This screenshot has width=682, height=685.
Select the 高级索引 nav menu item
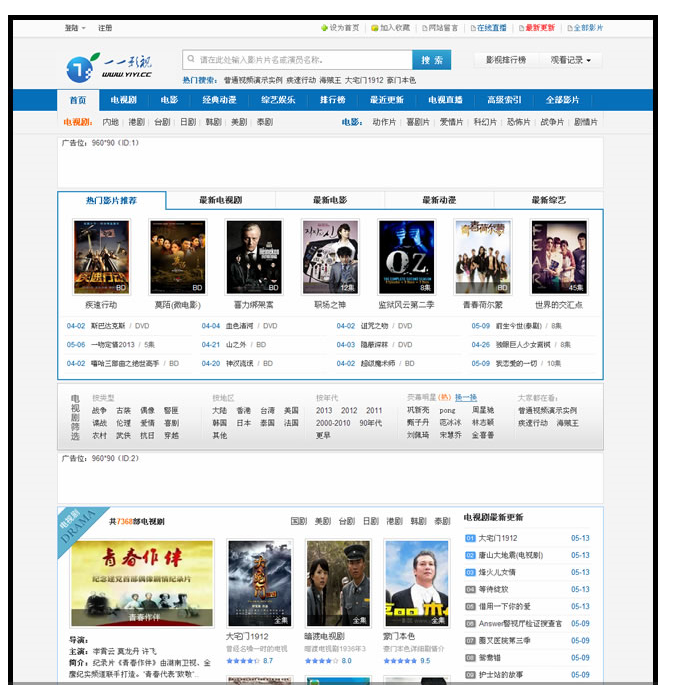pyautogui.click(x=504, y=100)
